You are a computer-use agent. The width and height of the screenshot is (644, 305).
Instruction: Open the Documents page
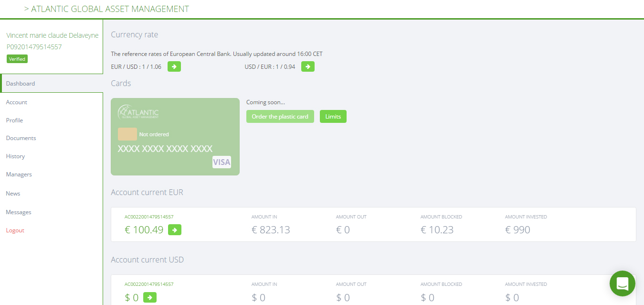point(21,138)
